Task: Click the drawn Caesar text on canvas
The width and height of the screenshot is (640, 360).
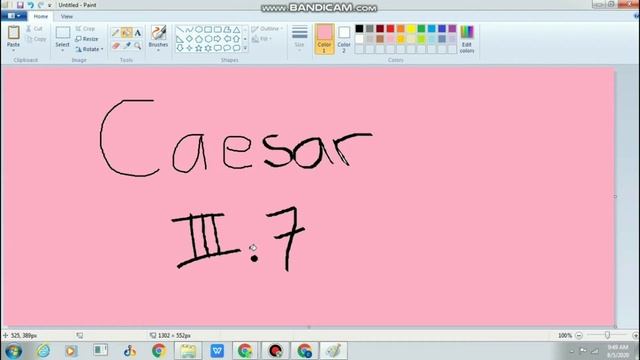Action: (236, 138)
